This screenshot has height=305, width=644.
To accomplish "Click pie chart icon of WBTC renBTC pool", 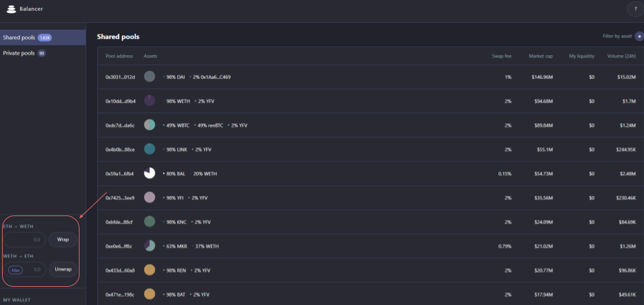I will click(x=150, y=125).
